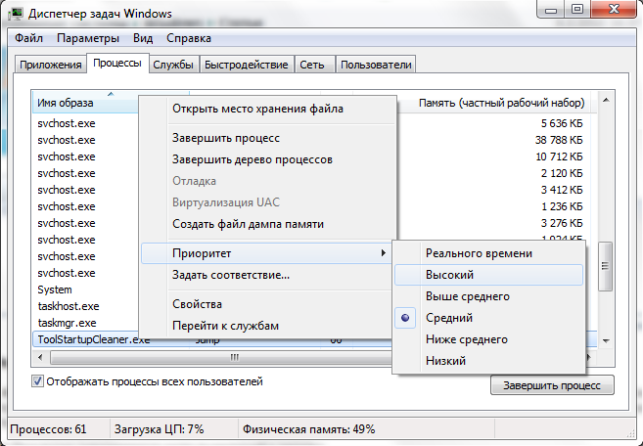
Task: Click Физическая память: 49% status entry
Action: pyautogui.click(x=309, y=430)
